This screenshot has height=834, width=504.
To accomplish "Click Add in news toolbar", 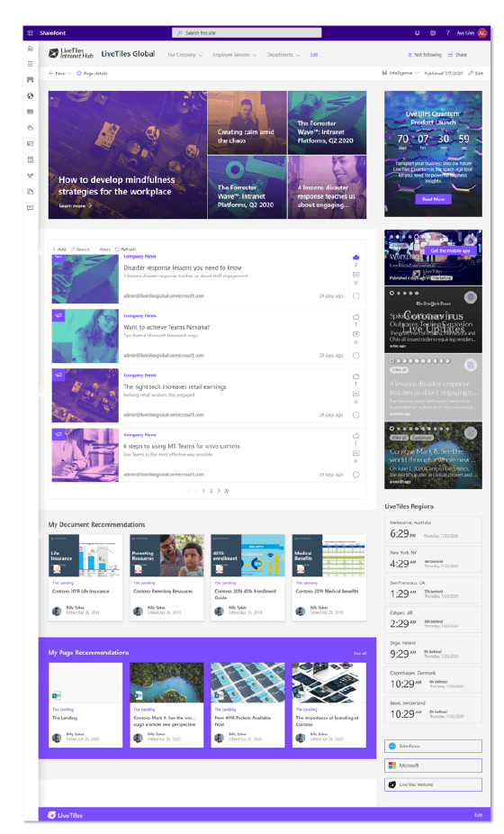I will click(59, 249).
